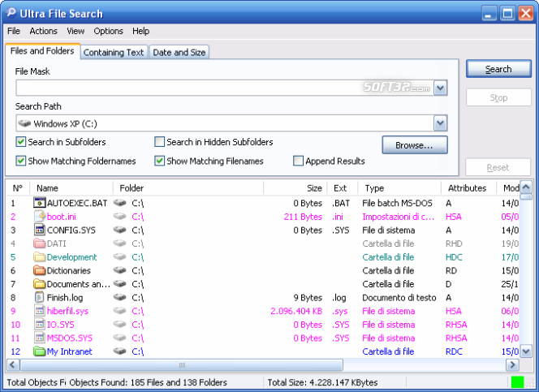Viewport: 539px width, 392px height.
Task: Click the results scroll right arrow
Action: pyautogui.click(x=512, y=365)
